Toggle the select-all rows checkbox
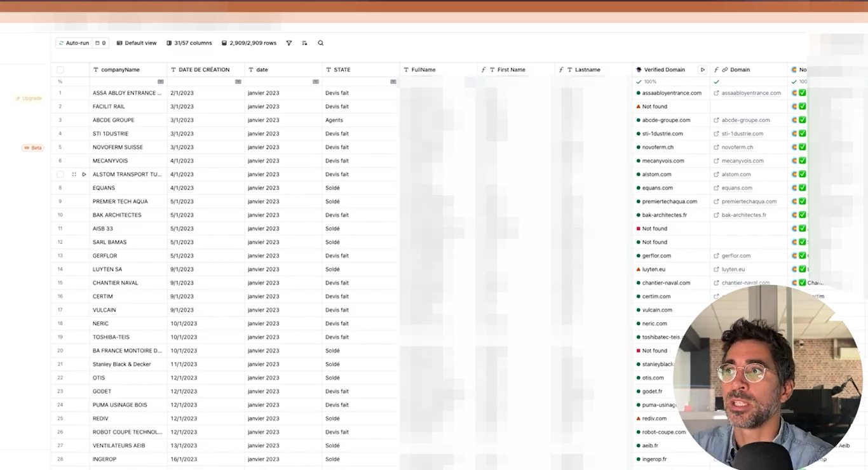868x470 pixels. [x=60, y=70]
